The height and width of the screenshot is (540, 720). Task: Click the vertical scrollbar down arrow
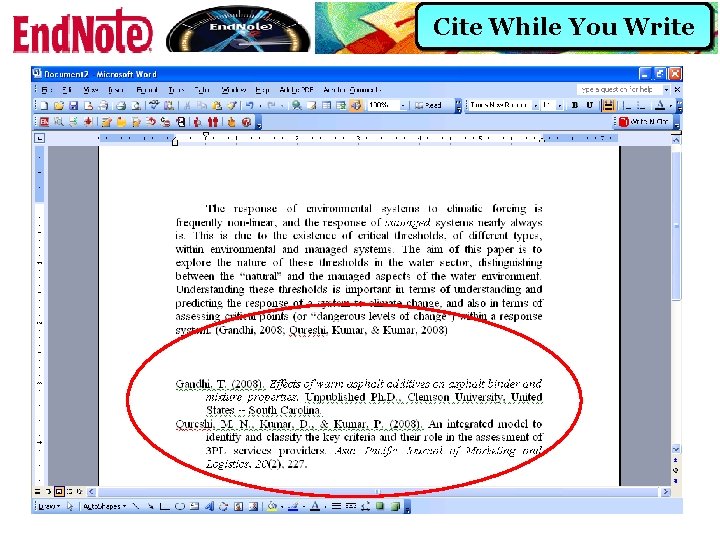tap(676, 449)
